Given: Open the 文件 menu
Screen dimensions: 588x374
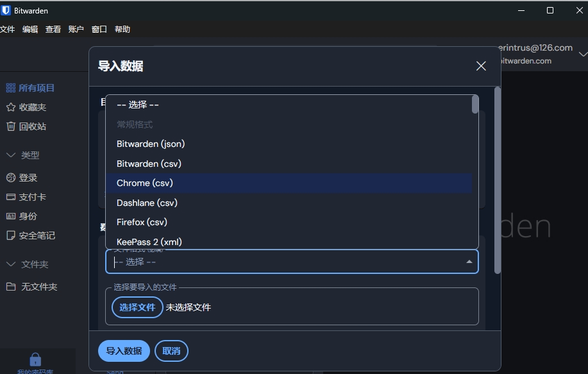Looking at the screenshot, I should (x=8, y=30).
